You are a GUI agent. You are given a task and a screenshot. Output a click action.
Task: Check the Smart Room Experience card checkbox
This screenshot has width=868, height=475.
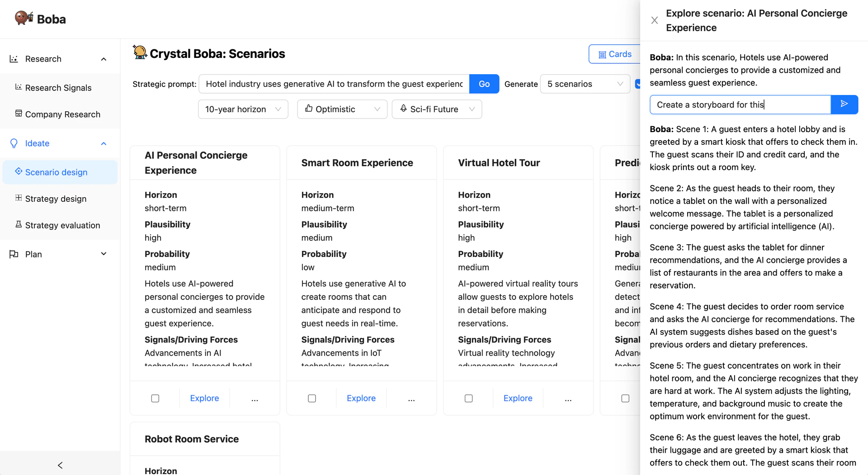pyautogui.click(x=312, y=399)
